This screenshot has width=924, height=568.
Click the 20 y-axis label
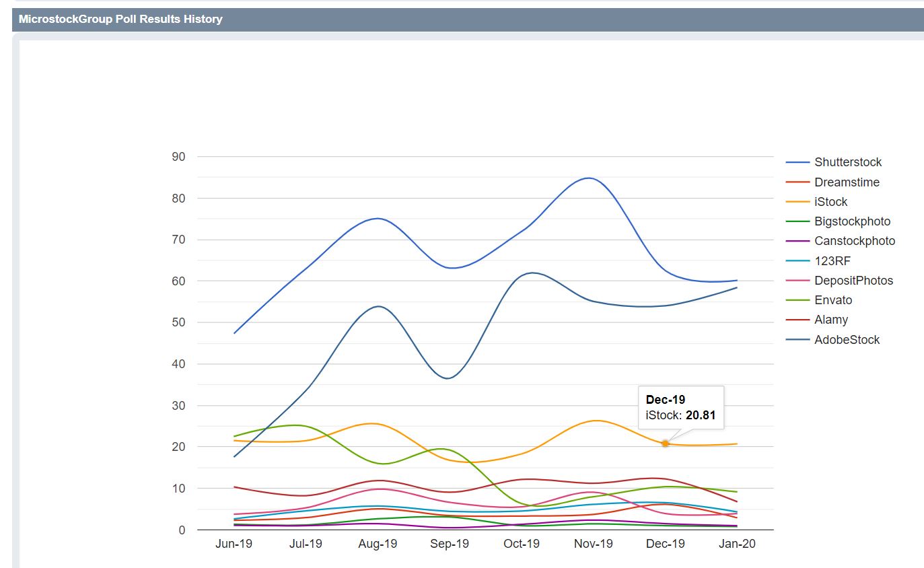tap(179, 447)
